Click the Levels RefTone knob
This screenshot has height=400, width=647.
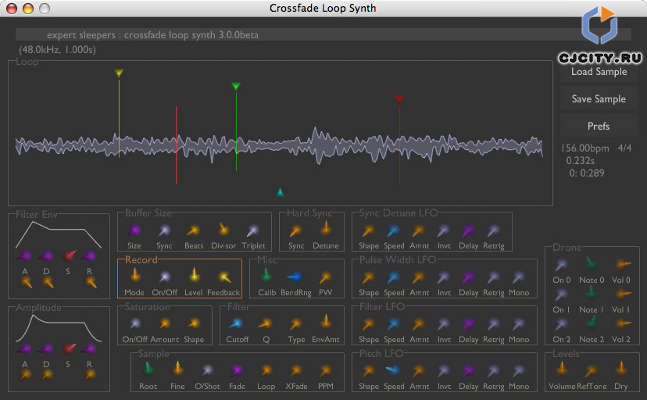click(591, 371)
